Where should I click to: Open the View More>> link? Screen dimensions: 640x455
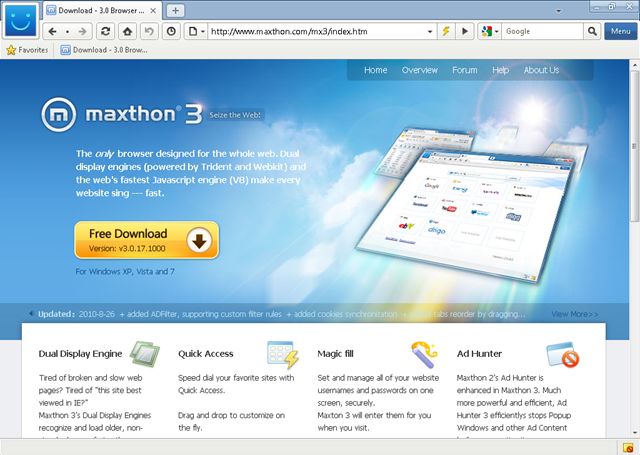click(575, 314)
